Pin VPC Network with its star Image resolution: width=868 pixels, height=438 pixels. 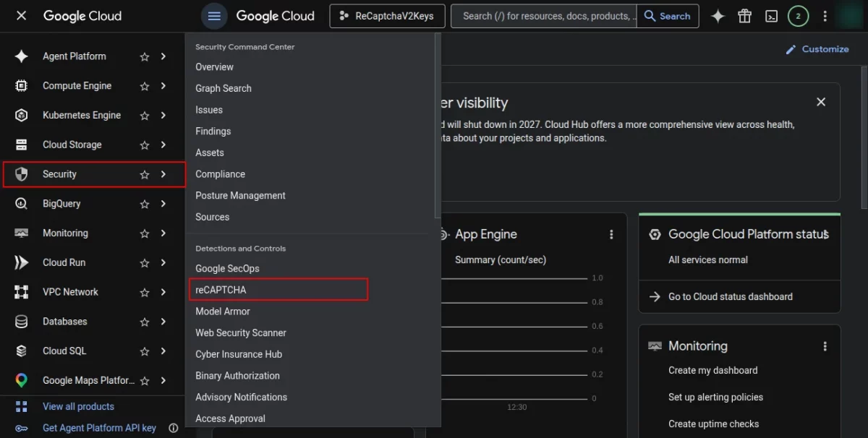coord(145,292)
